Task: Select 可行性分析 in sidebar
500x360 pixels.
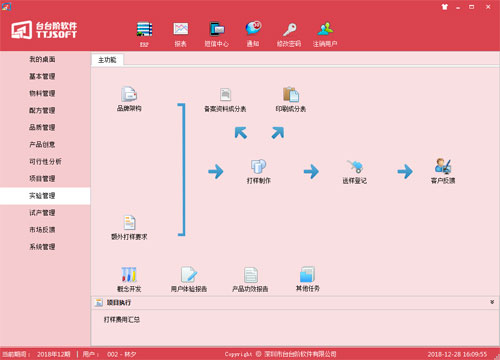Action: [45, 161]
